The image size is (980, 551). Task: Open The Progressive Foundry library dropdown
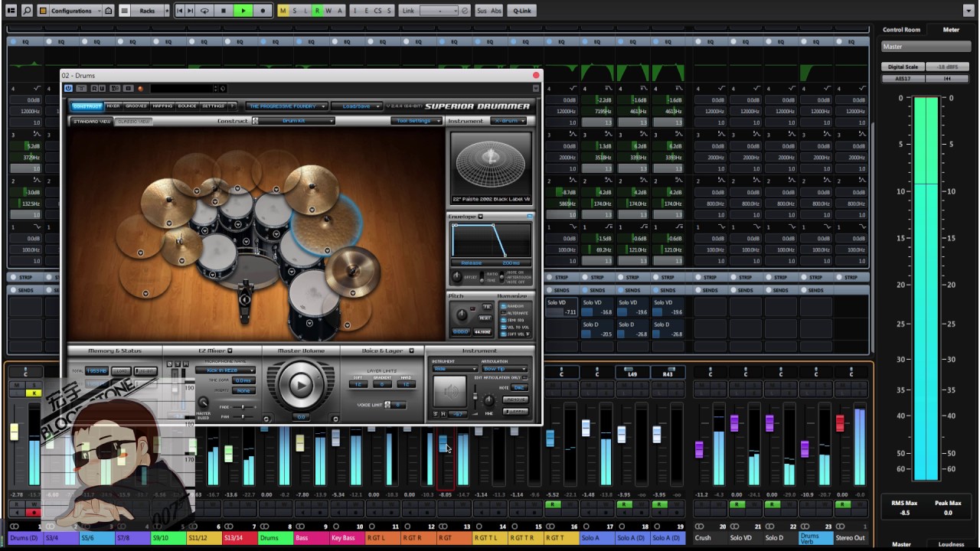286,106
